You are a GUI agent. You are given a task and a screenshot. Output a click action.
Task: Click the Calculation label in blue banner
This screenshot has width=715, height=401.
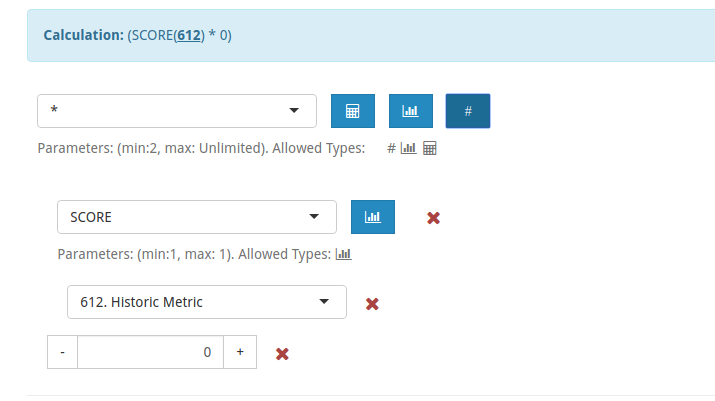pyautogui.click(x=83, y=35)
